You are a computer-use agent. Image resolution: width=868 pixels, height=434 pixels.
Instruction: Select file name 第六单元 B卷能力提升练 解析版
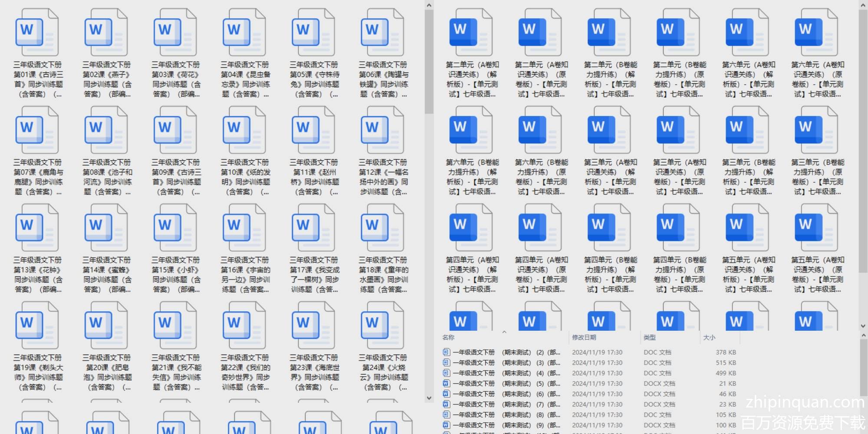(x=472, y=177)
